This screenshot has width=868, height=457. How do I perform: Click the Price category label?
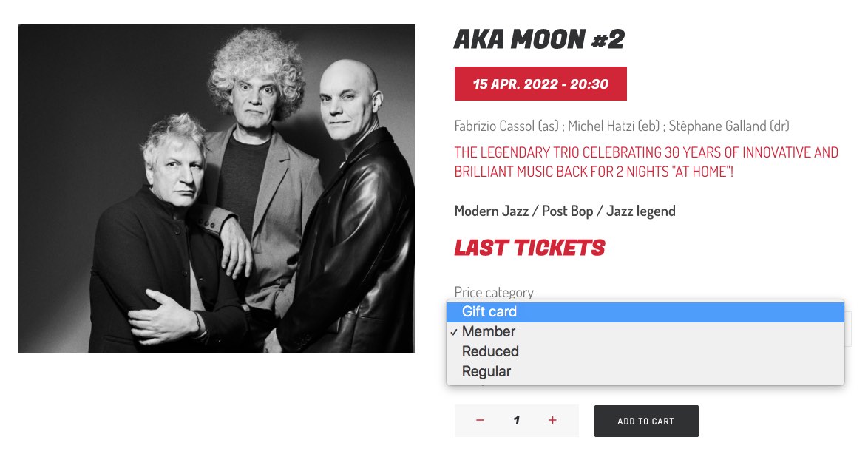494,292
